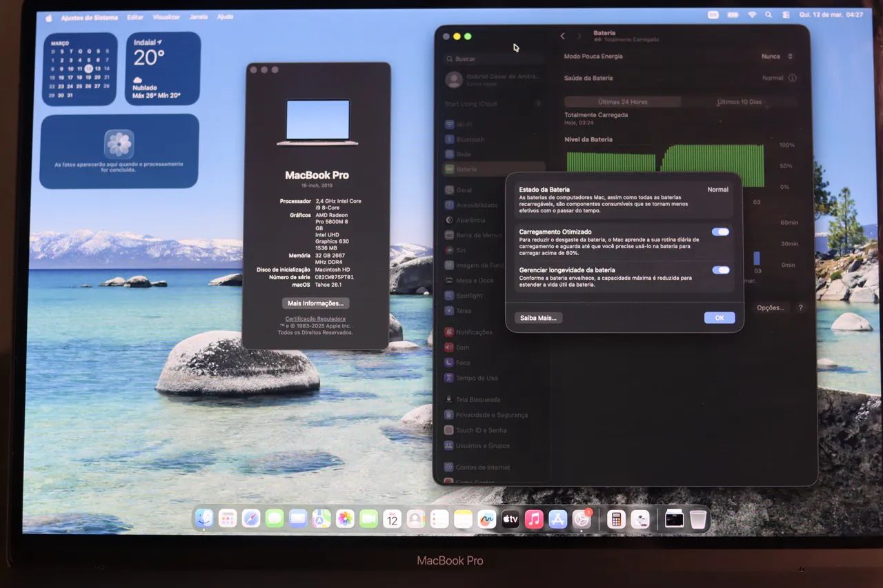Screen dimensions: 883x588
Task: Open the Mail app in the Dock
Action: [x=298, y=518]
